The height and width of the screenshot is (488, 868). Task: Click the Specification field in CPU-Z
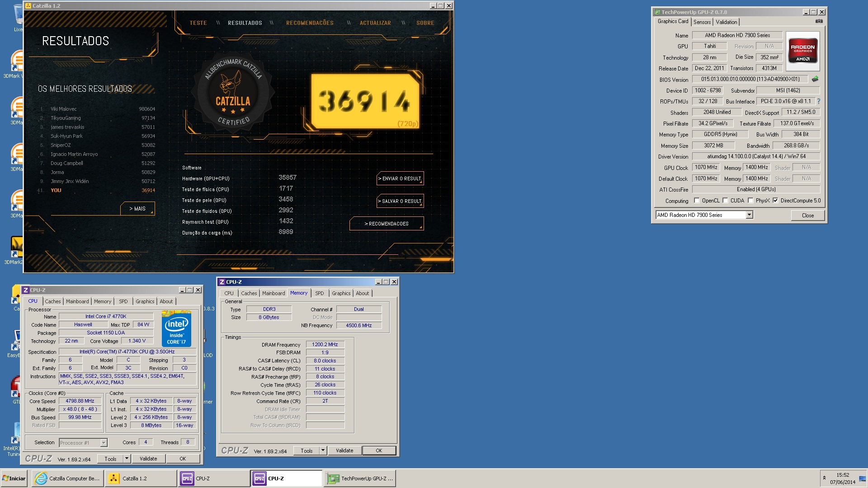pyautogui.click(x=127, y=352)
